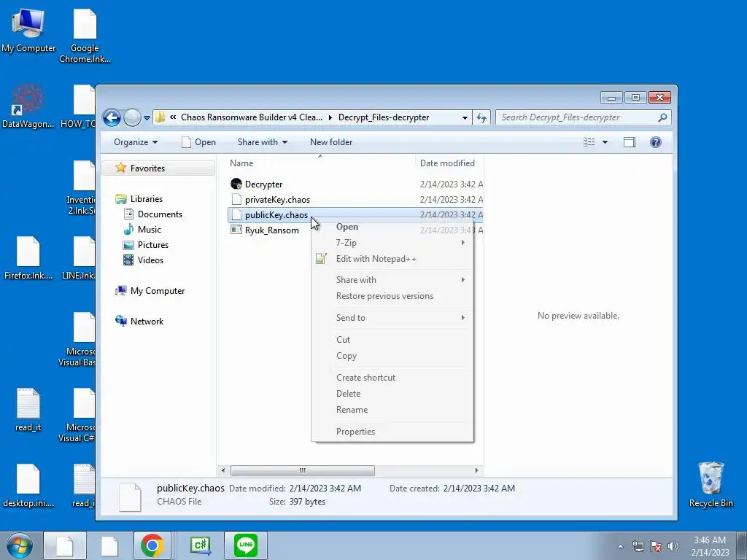Screen dimensions: 747x560
Task: Open the Organize menu
Action: (x=136, y=142)
